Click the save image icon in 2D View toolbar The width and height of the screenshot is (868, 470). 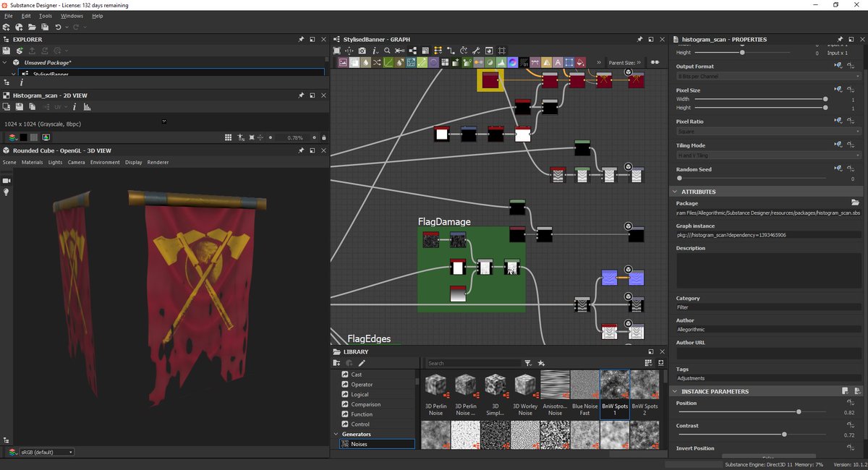click(x=20, y=107)
